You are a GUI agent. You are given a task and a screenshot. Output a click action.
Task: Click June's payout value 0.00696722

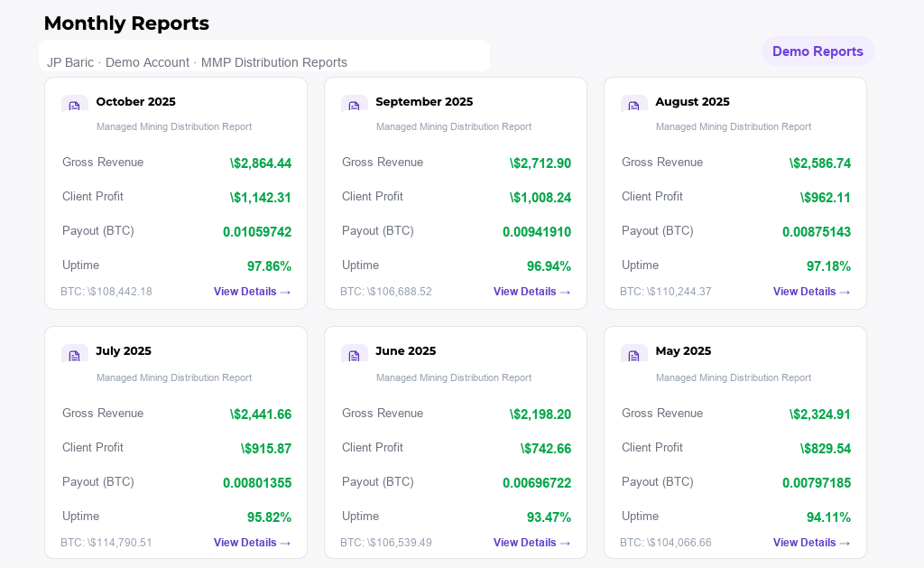coord(537,483)
